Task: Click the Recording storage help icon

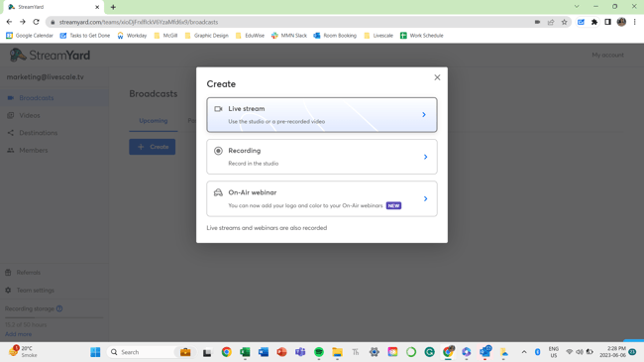Action: click(x=59, y=308)
